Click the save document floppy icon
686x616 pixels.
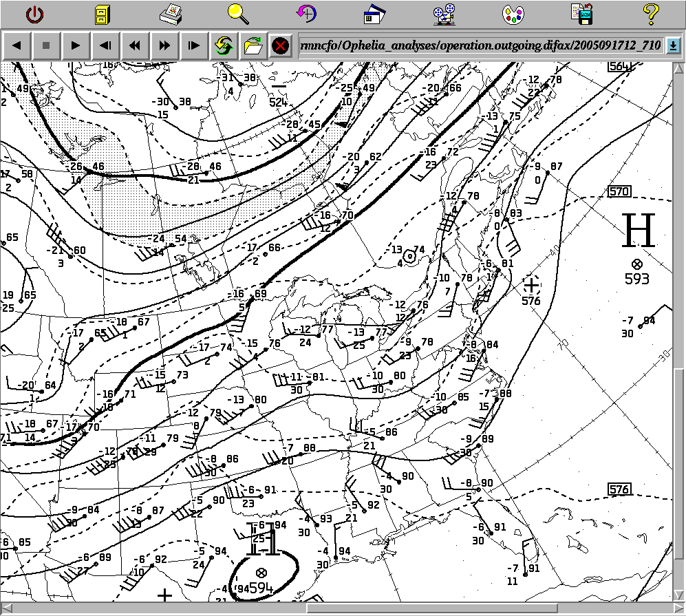(x=581, y=14)
